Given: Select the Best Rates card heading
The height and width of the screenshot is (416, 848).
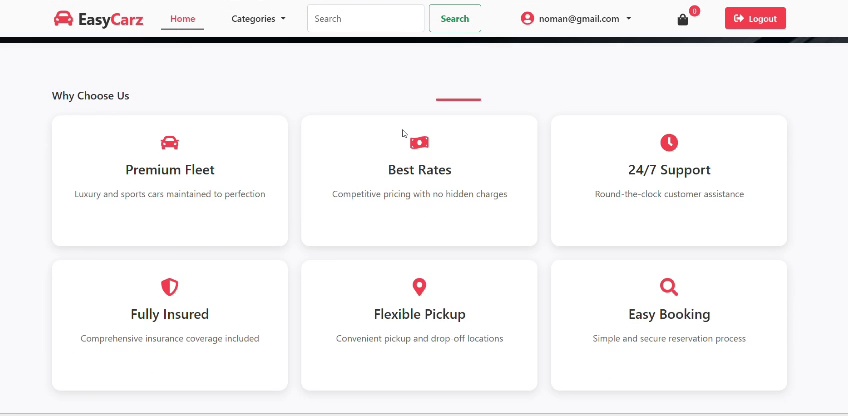Looking at the screenshot, I should (x=420, y=170).
